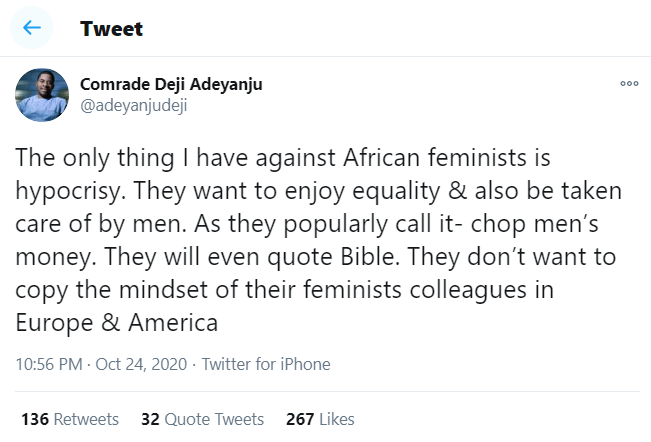Open Comrade Deji Adeyanju display name link
Image resolution: width=651 pixels, height=442 pixels.
(171, 85)
